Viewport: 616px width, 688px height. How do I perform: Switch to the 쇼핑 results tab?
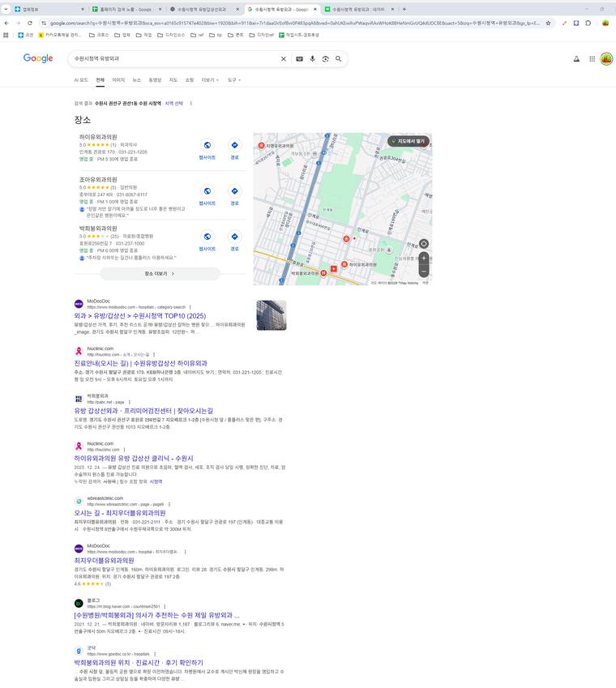[x=190, y=80]
